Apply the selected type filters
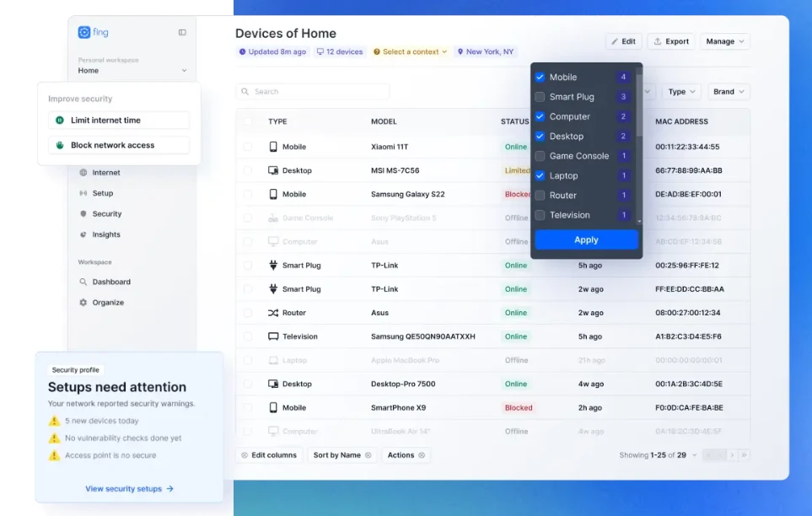This screenshot has height=516, width=812. coord(586,239)
